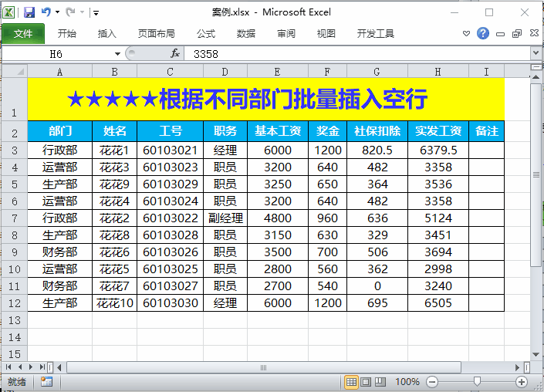
Task: Expand the formula bar with chevron
Action: point(536,53)
